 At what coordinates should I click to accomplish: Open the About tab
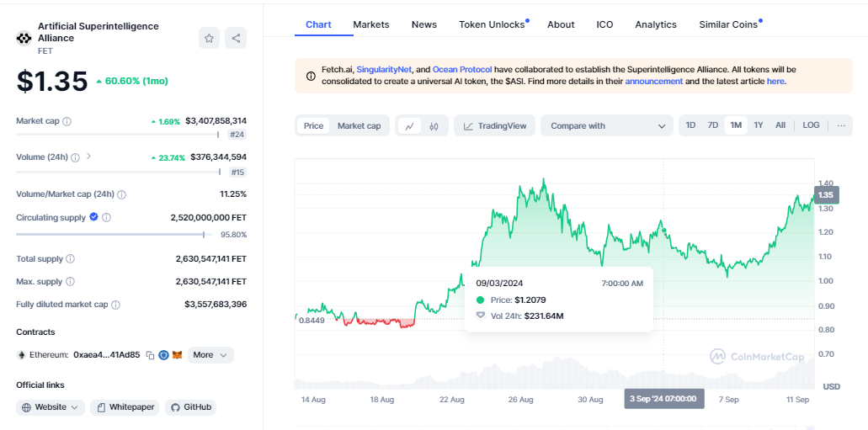[x=561, y=24]
